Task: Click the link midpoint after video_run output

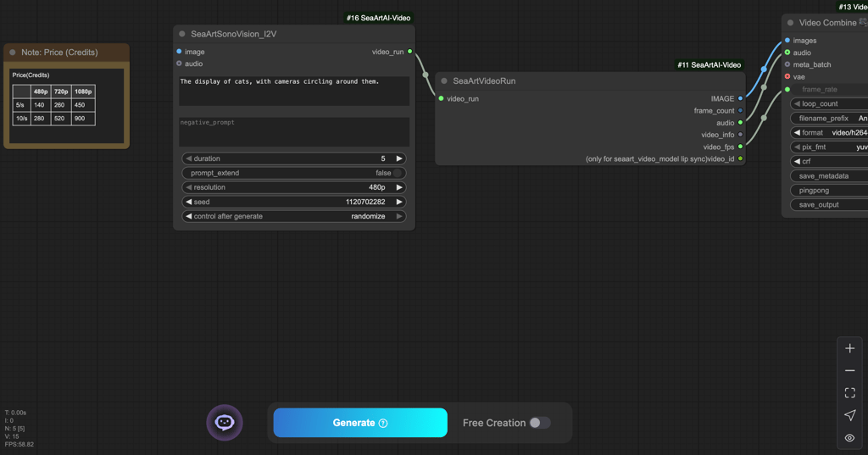Action: 426,75
